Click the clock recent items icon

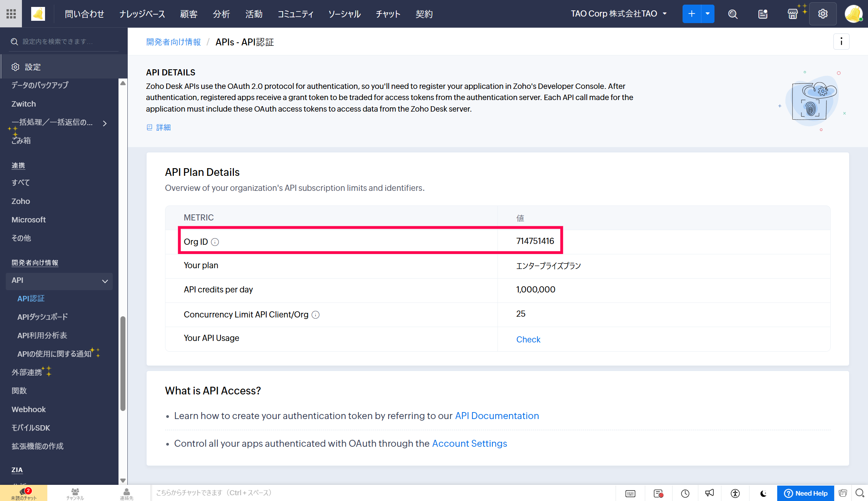(685, 493)
